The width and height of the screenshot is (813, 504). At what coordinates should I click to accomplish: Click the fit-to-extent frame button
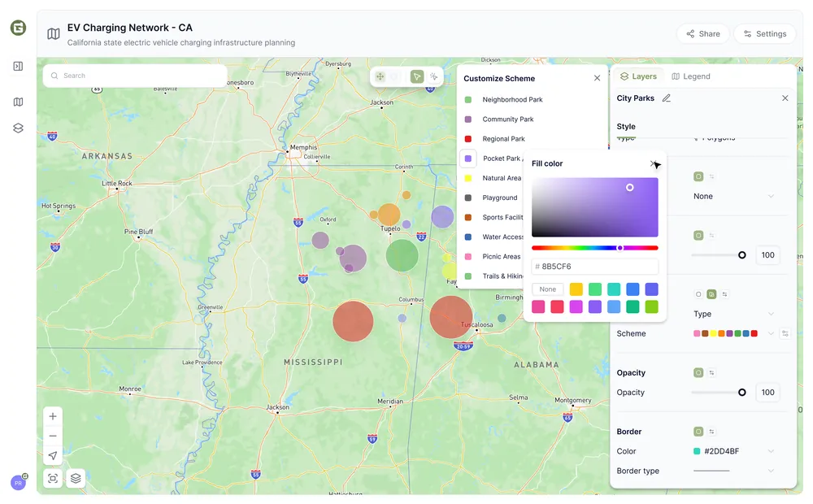coord(53,479)
